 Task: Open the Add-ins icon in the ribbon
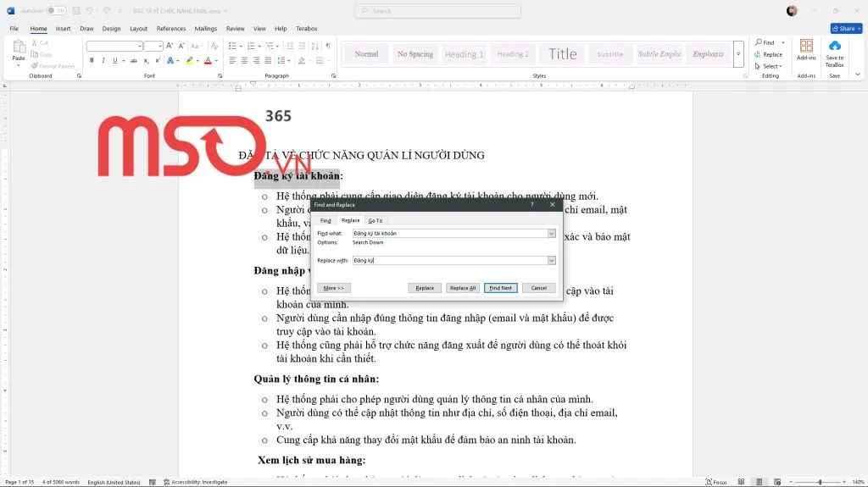pyautogui.click(x=806, y=51)
